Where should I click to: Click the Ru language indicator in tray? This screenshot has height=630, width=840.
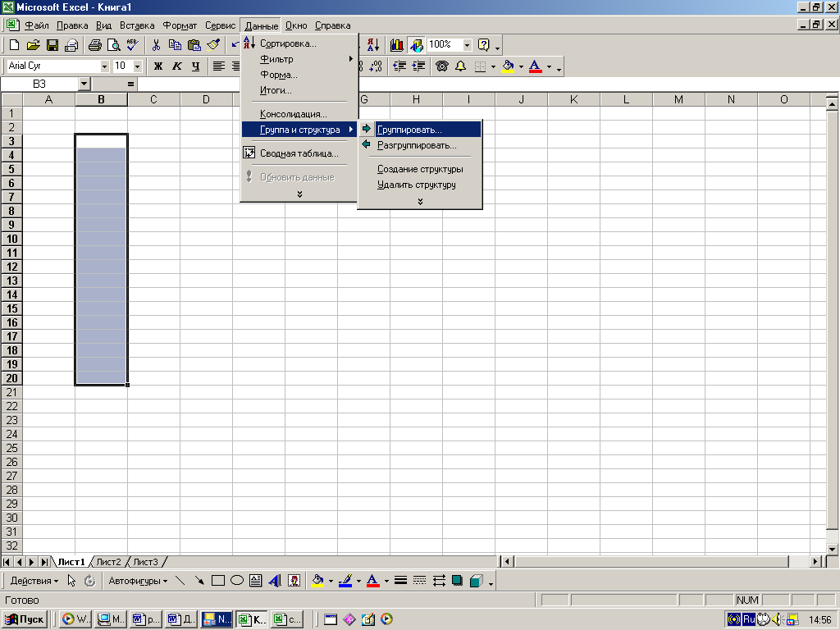click(749, 619)
